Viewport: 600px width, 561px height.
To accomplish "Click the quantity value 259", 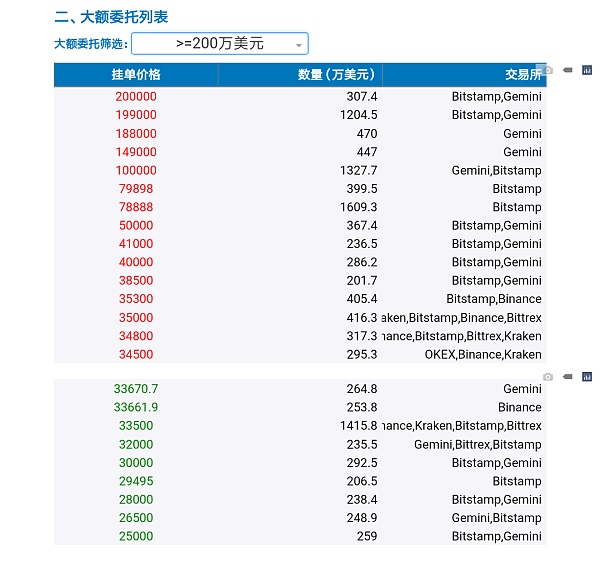I will click(367, 536).
